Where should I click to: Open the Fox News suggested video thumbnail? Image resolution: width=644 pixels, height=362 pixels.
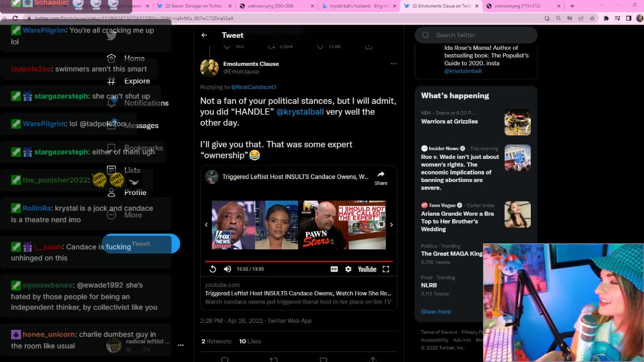click(x=255, y=225)
